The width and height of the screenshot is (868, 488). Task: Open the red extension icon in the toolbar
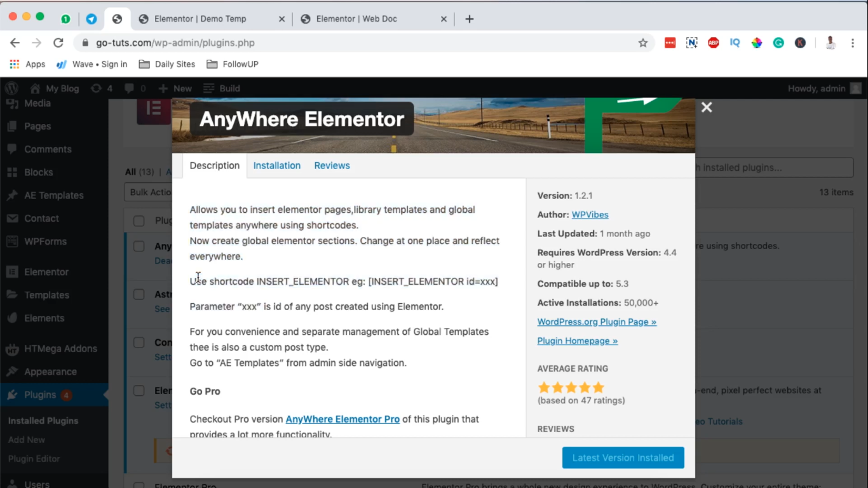pyautogui.click(x=670, y=43)
